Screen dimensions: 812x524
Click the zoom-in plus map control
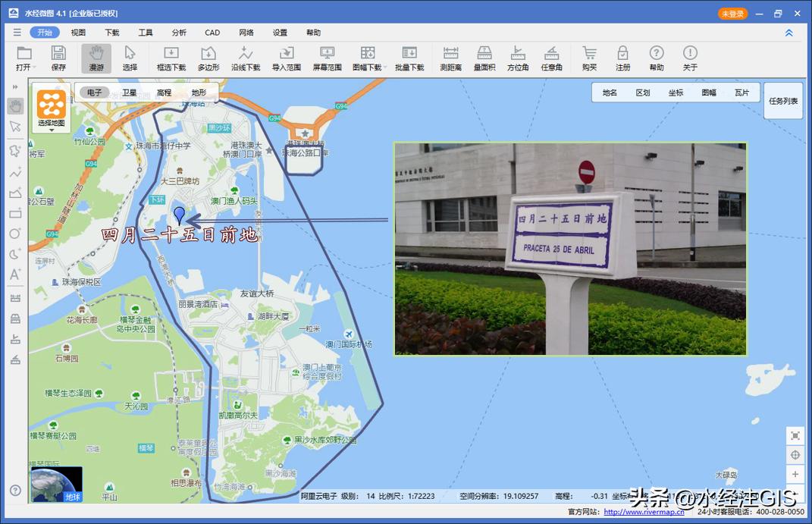click(x=795, y=475)
